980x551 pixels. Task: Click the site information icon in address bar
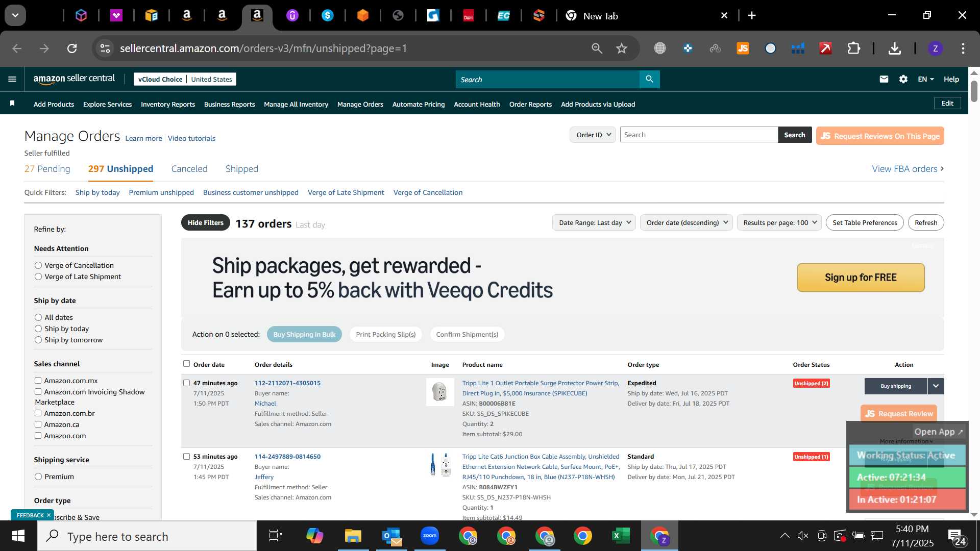(105, 48)
